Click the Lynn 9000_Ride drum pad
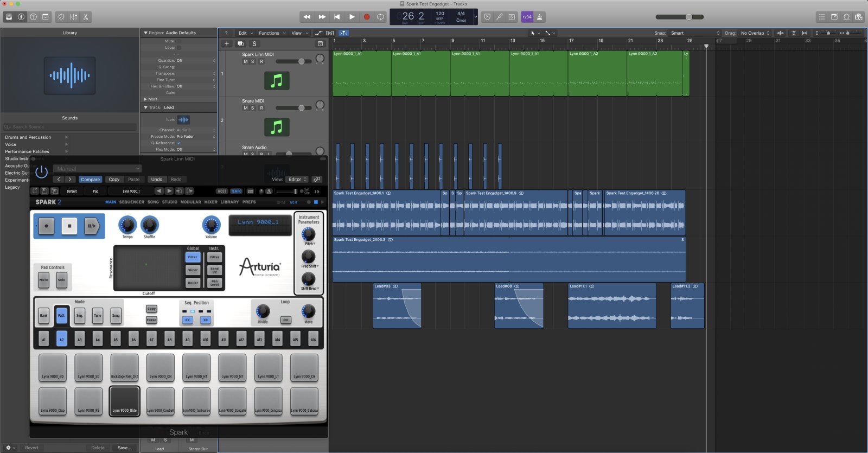 point(124,400)
